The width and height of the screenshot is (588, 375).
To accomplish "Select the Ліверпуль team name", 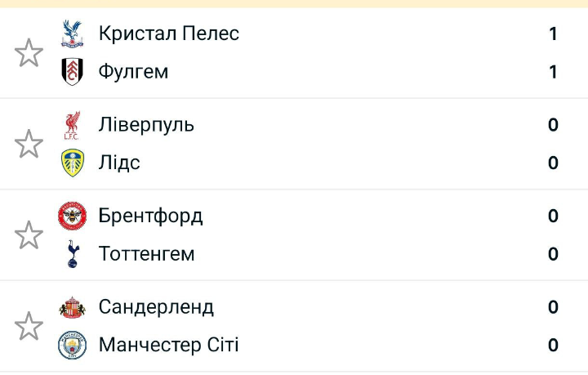I will (x=146, y=125).
